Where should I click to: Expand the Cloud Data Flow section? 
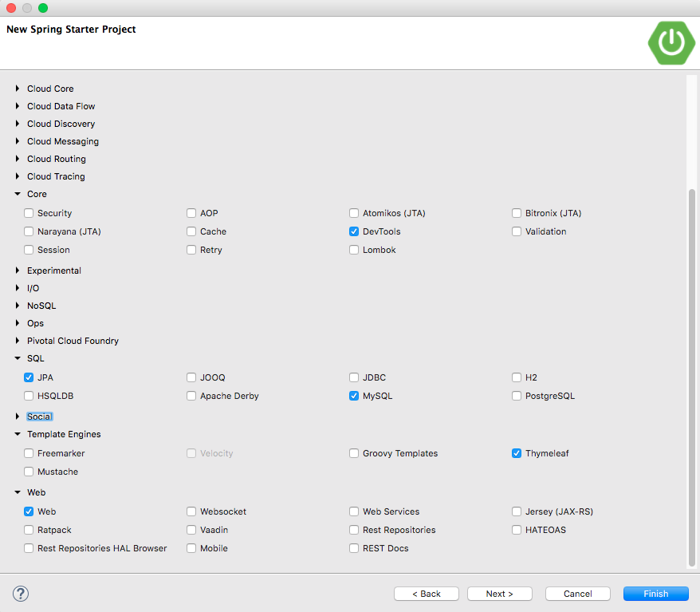[18, 106]
